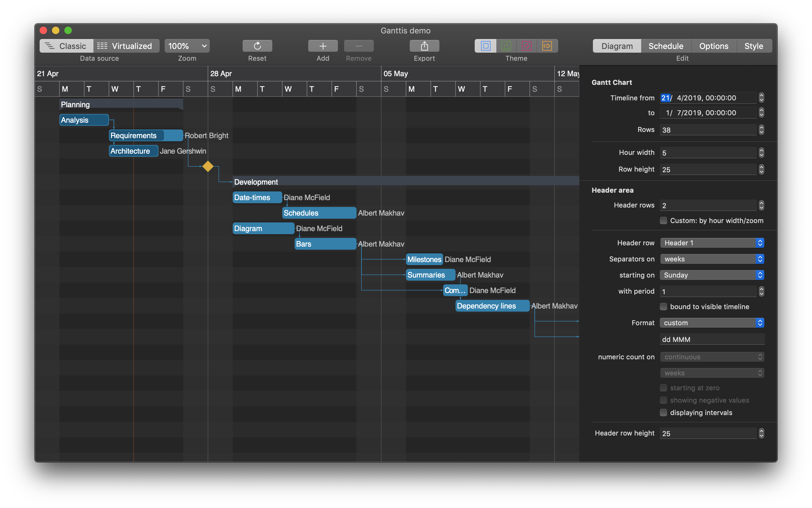Screen dimensions: 812x508
Task: Click the yellow diamond milestone
Action: pyautogui.click(x=208, y=166)
